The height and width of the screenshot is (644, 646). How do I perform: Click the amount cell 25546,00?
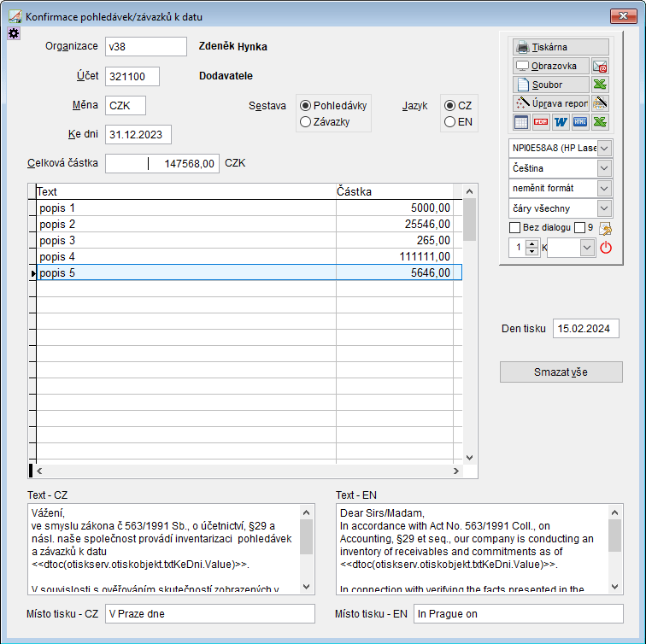395,224
